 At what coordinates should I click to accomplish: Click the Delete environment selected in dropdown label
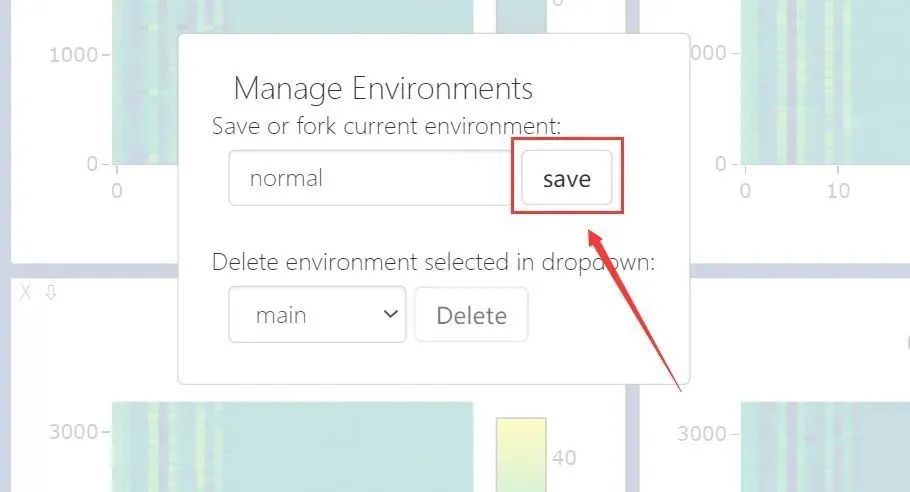click(434, 262)
